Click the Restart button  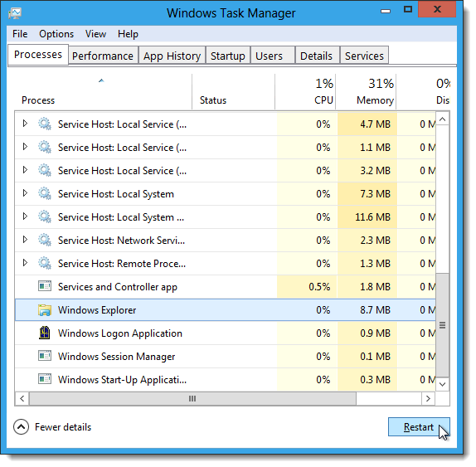click(419, 427)
